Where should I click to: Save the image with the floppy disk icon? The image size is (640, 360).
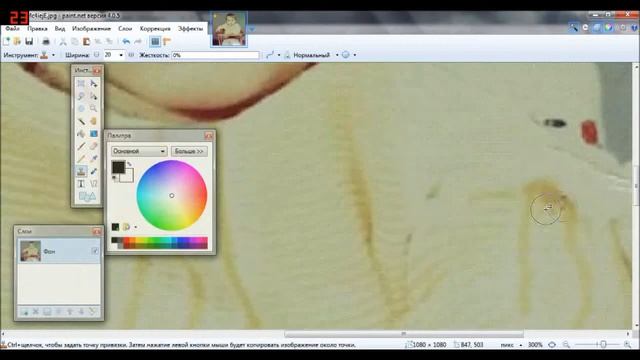(29, 41)
